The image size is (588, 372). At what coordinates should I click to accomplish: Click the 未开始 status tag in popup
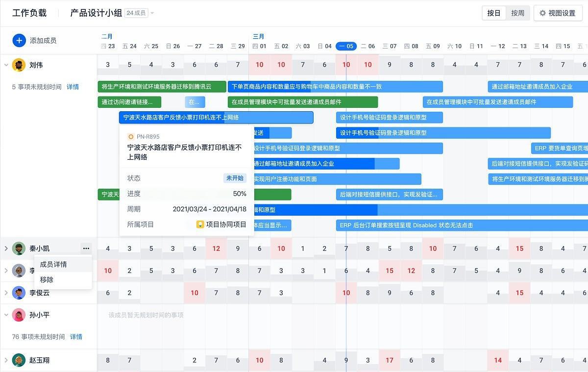tap(235, 178)
